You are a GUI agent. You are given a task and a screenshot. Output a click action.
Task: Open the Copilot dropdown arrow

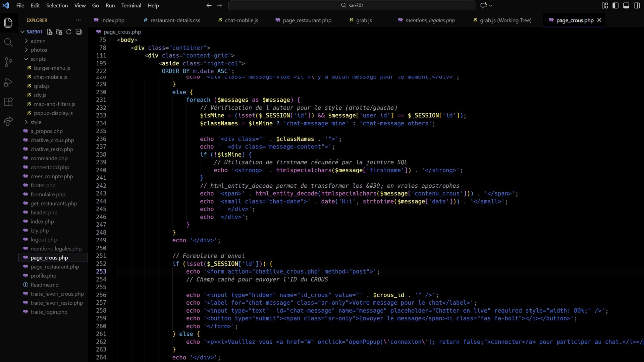(x=491, y=5)
